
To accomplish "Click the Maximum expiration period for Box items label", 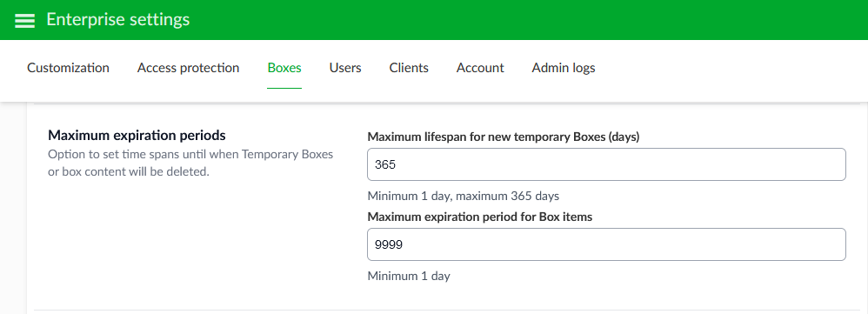I will point(480,217).
